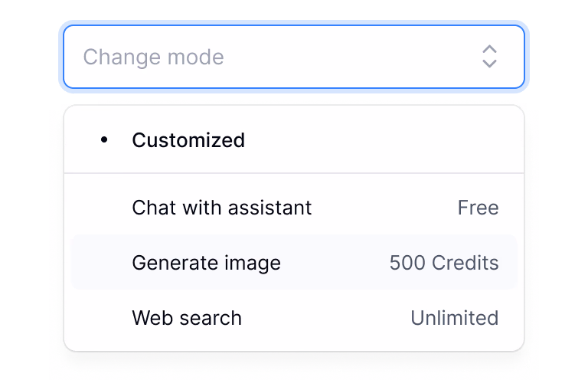The image size is (588, 380).
Task: Click the upward arrow of the chevron icon
Action: [489, 50]
